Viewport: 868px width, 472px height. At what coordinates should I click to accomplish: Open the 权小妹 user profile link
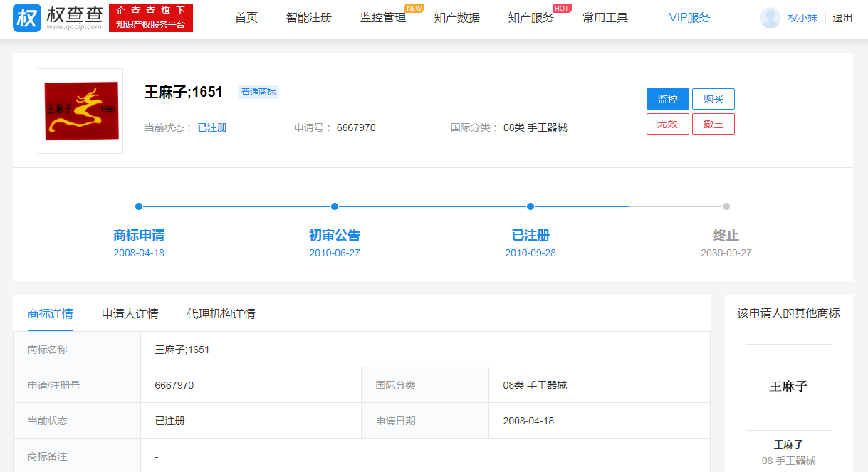(802, 18)
